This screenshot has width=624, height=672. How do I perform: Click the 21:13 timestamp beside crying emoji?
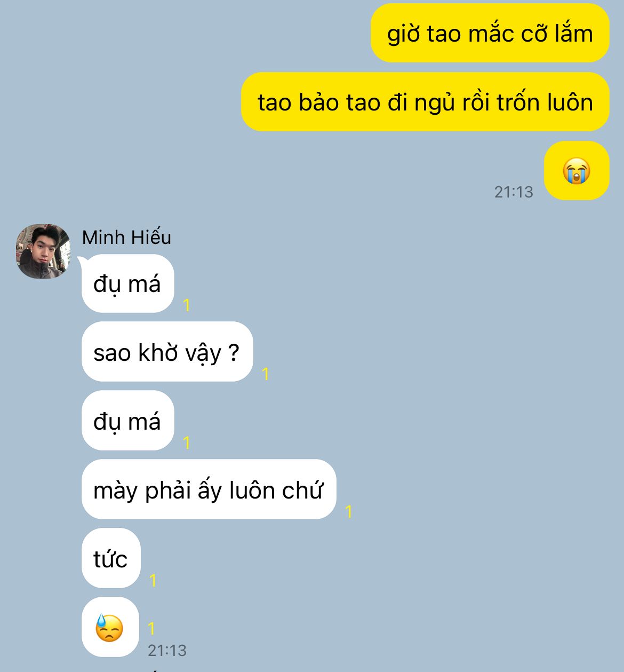[514, 192]
